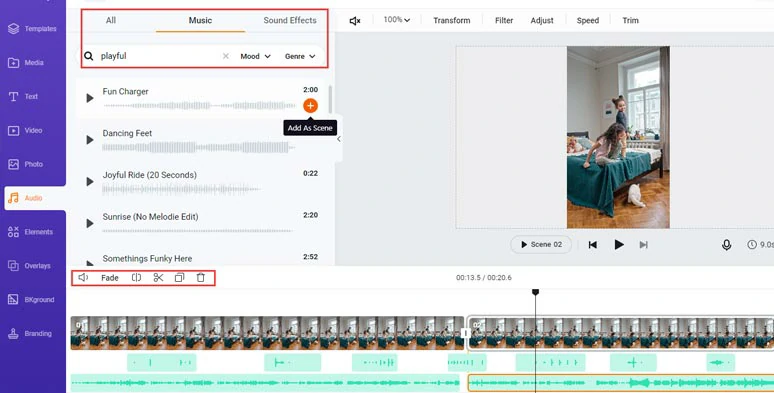Screen dimensions: 774x393
Task: Click the music list scrollbar
Action: click(x=330, y=100)
